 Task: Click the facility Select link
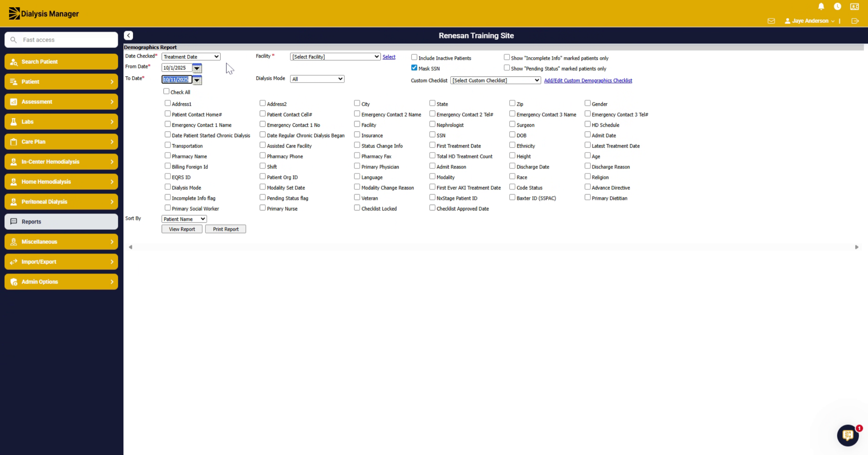[389, 57]
